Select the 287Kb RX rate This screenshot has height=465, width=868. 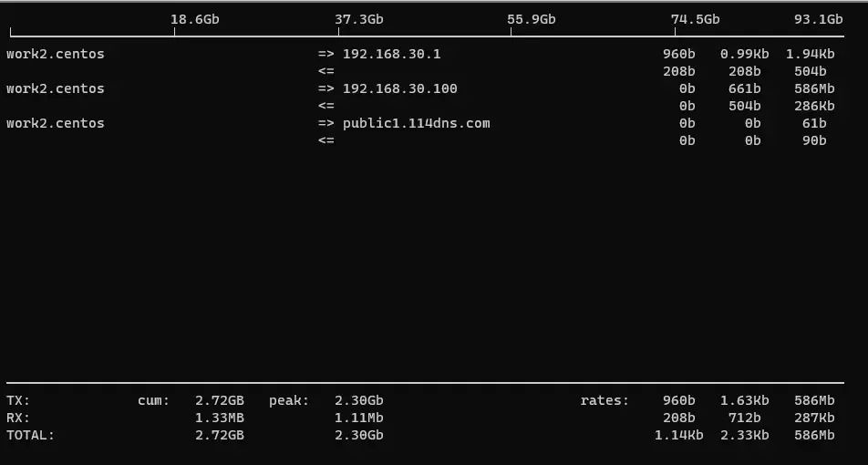tap(814, 418)
